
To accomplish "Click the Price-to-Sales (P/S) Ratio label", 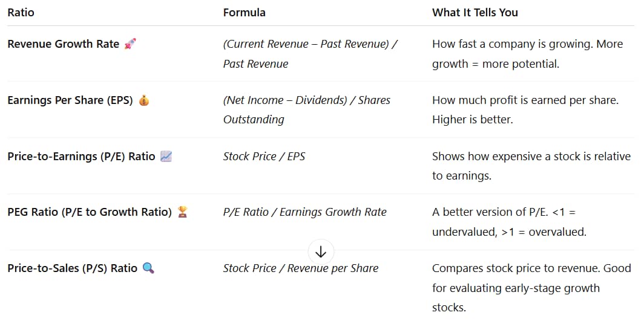I will pos(73,268).
